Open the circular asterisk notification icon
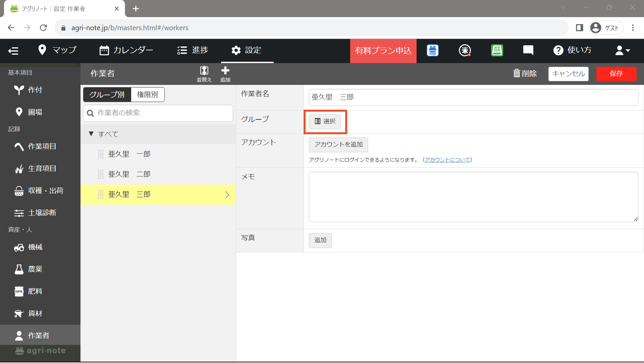 465,50
